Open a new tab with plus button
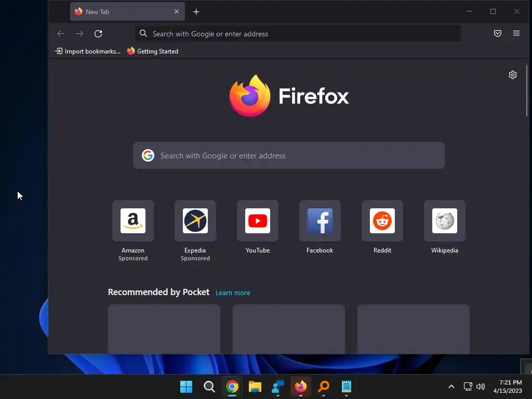 (x=196, y=11)
